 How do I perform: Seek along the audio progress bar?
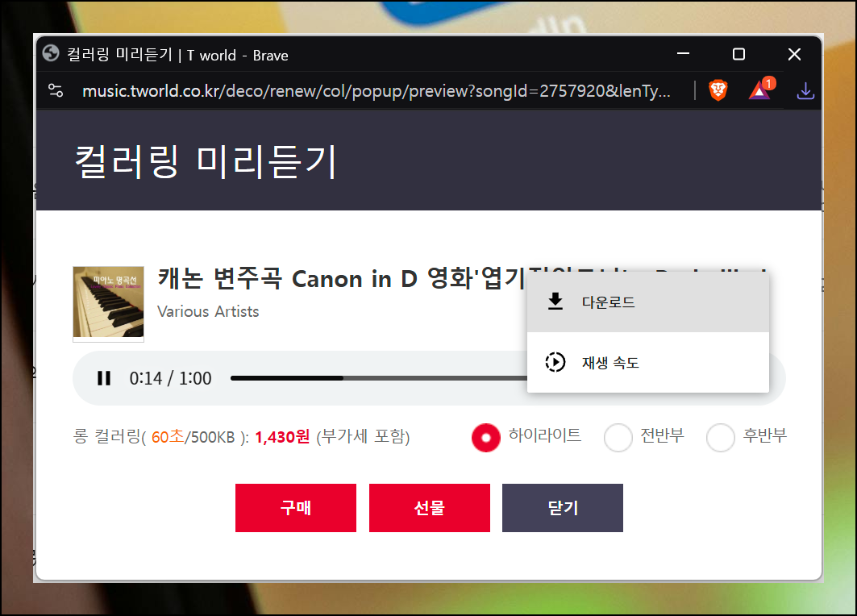tap(379, 378)
